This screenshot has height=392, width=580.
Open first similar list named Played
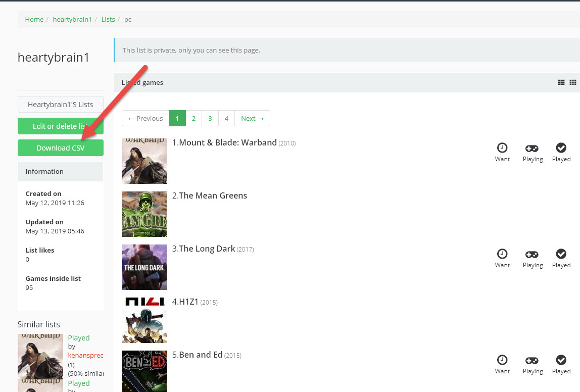tap(79, 337)
